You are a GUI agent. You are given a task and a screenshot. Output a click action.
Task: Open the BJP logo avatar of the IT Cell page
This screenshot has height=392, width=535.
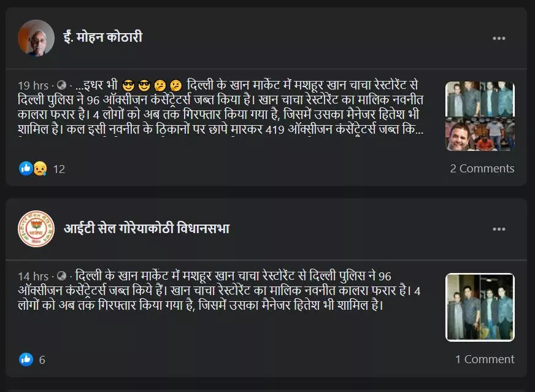coord(36,229)
